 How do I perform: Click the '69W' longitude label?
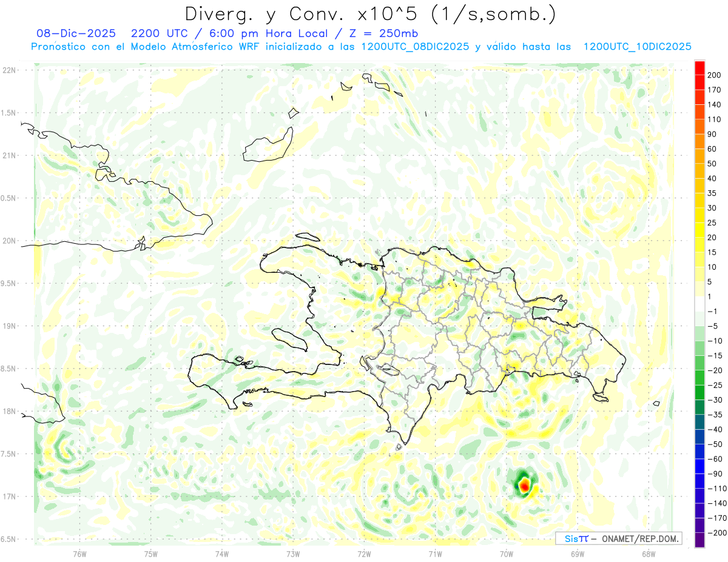[x=577, y=554]
